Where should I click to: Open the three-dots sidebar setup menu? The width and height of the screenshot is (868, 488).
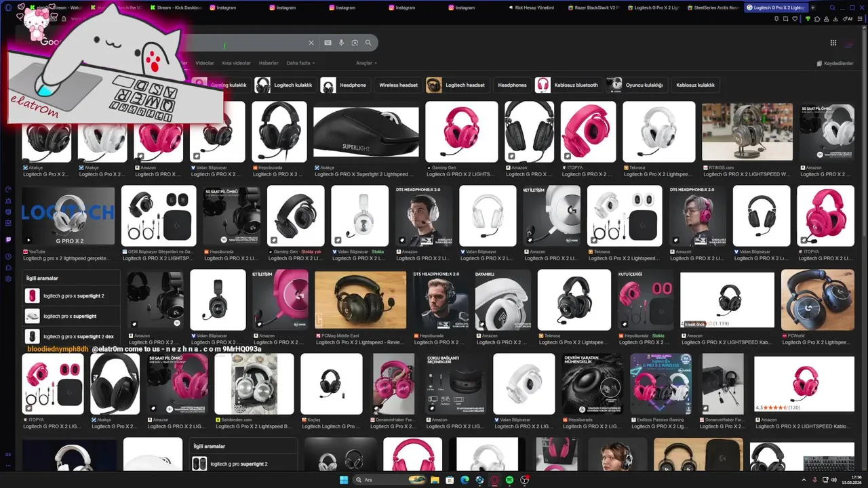coord(8,466)
